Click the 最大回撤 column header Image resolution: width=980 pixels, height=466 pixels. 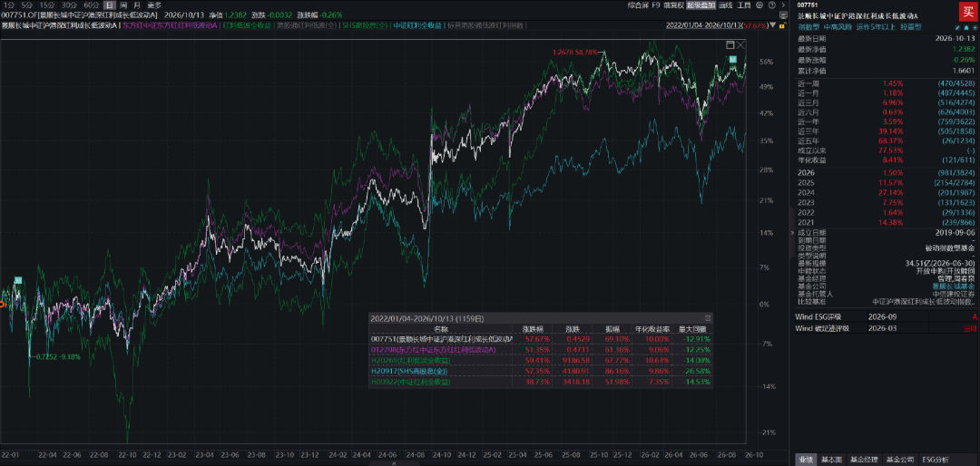(693, 328)
